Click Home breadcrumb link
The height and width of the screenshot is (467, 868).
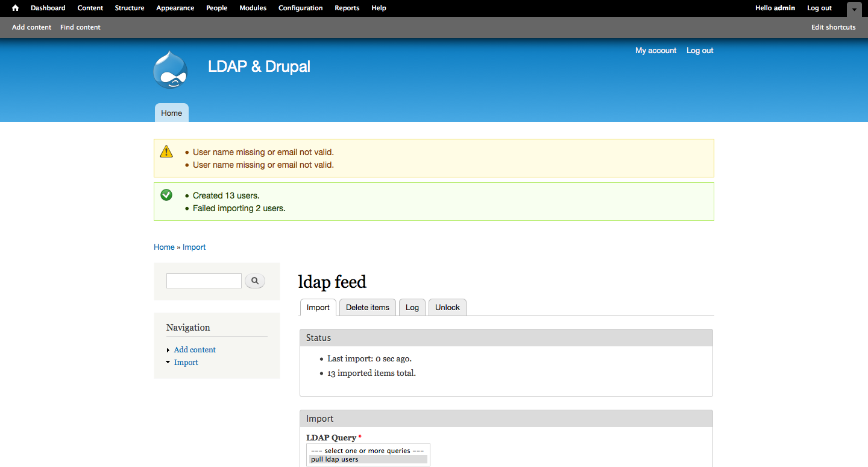pyautogui.click(x=164, y=247)
